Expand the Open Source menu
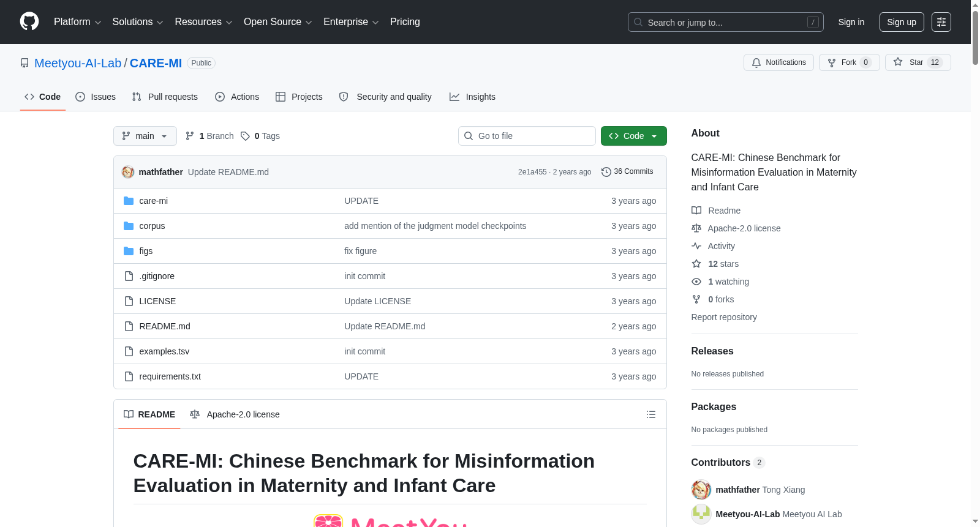 pyautogui.click(x=278, y=22)
